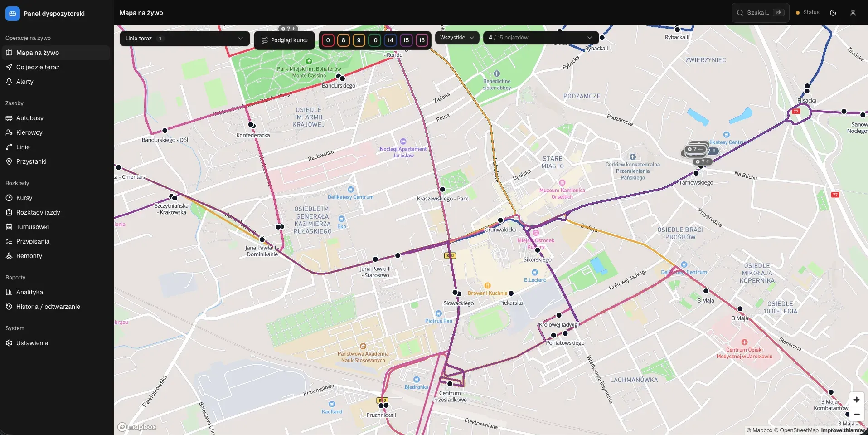
Task: Open Kierowcy page
Action: [x=55, y=132]
